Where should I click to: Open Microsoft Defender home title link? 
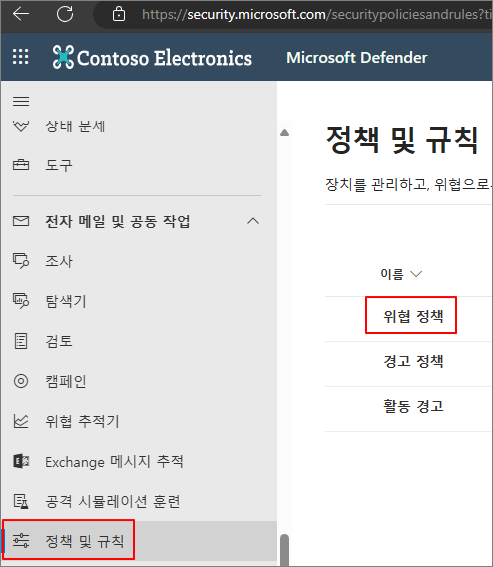click(x=357, y=58)
